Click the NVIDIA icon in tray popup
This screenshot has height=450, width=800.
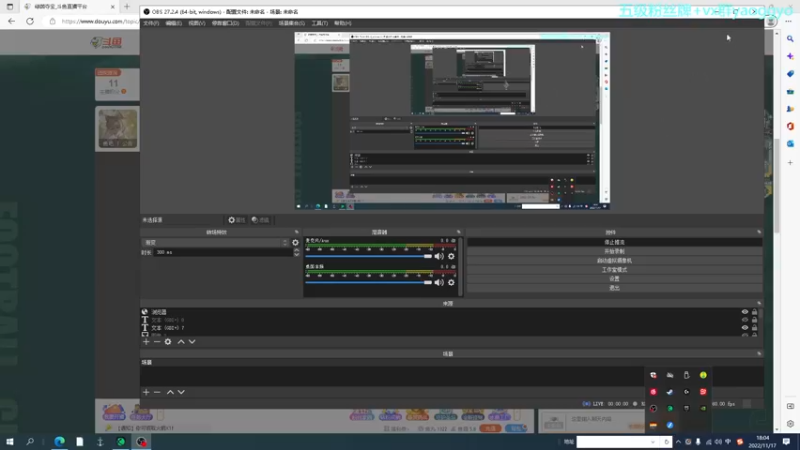[x=703, y=408]
